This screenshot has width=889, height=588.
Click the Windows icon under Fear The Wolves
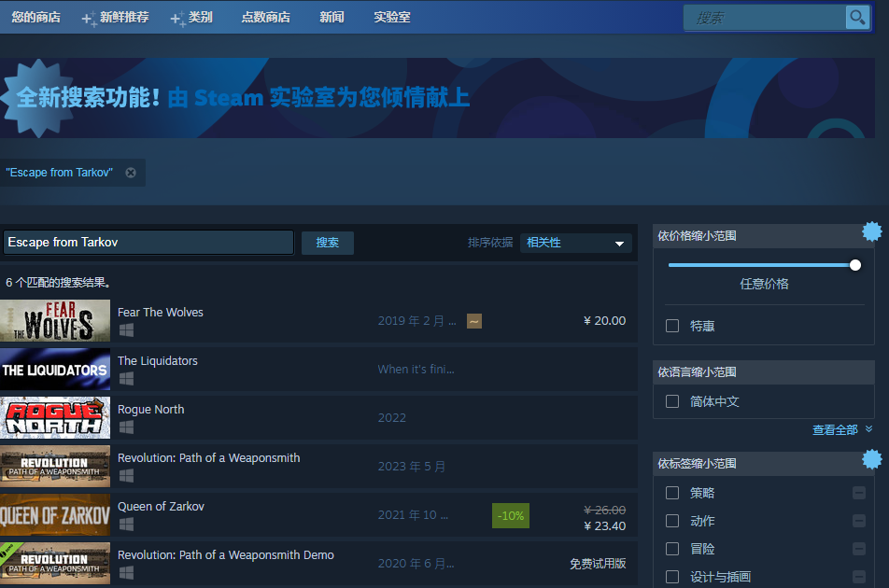pyautogui.click(x=126, y=330)
